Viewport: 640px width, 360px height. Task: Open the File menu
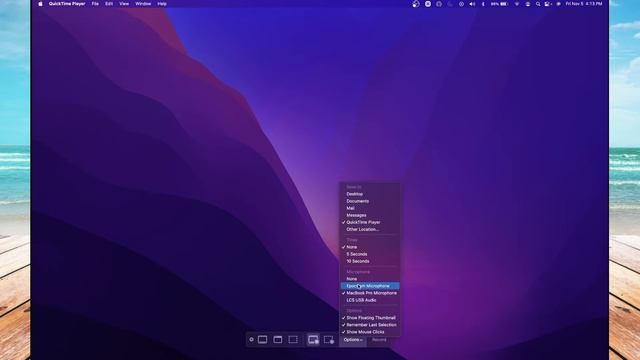click(x=95, y=4)
